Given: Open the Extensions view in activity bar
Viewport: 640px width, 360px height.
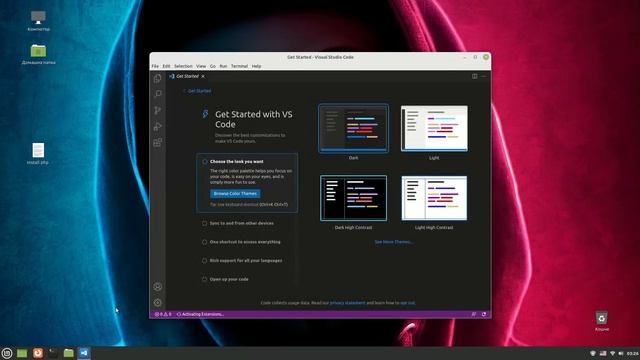Looking at the screenshot, I should click(x=158, y=142).
